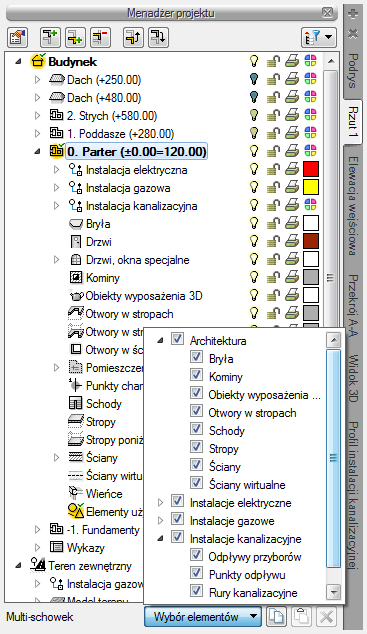Collapse Teren zewnętrzny node

click(19, 565)
